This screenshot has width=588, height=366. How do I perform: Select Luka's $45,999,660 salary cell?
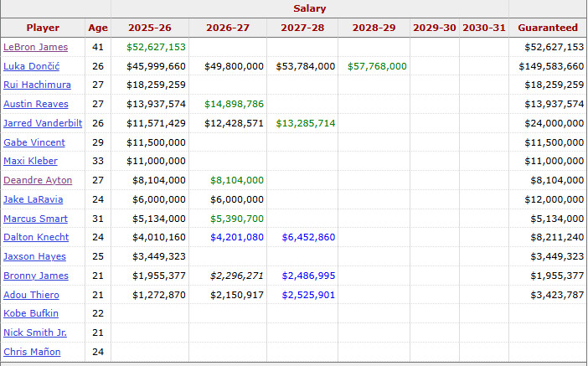[x=156, y=66]
